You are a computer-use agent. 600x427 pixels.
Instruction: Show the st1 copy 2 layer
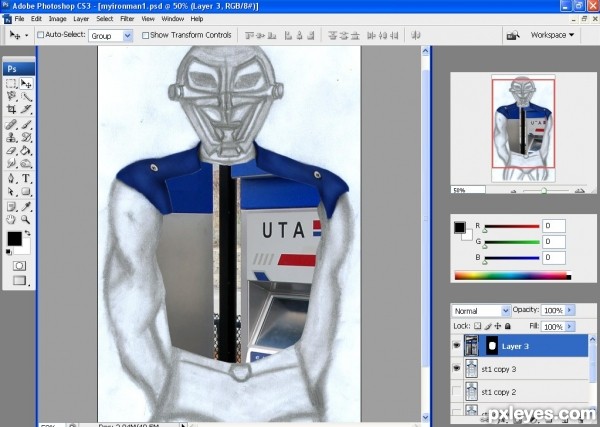tap(457, 391)
